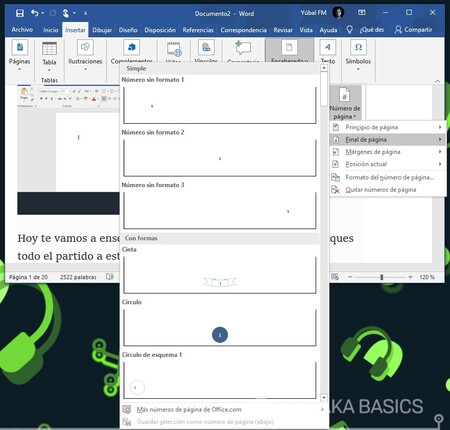
Task: Open the undo history dropdown arrow
Action: pos(43,13)
